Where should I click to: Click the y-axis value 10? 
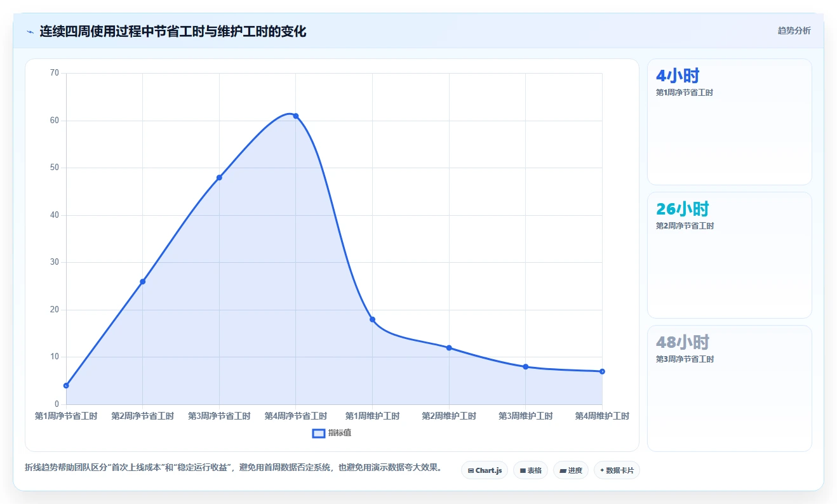pyautogui.click(x=55, y=357)
